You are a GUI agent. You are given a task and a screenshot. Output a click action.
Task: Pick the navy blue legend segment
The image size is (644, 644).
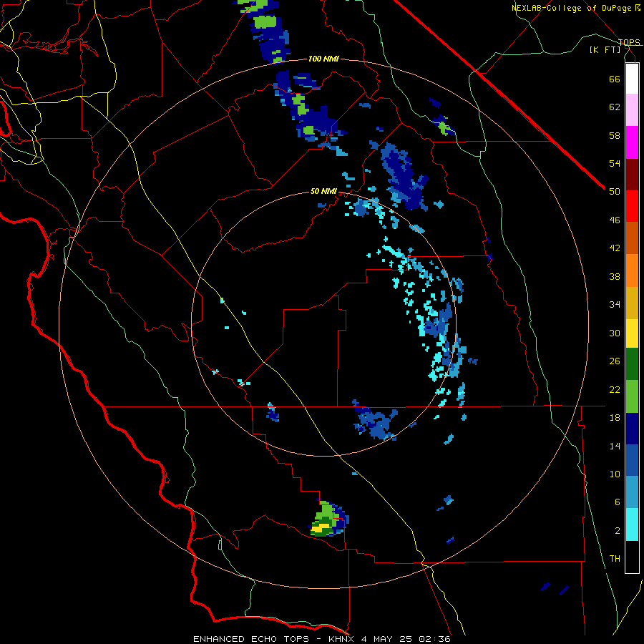[x=632, y=429]
